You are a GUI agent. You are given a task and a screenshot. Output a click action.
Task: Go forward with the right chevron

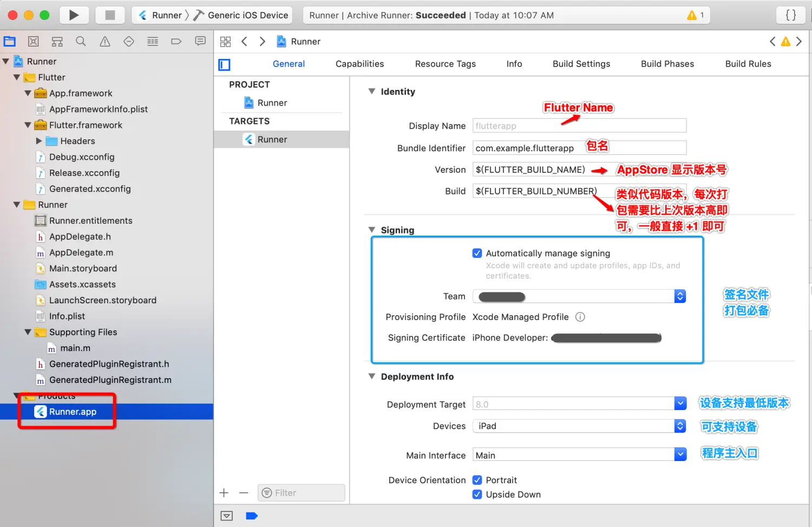[x=263, y=42]
